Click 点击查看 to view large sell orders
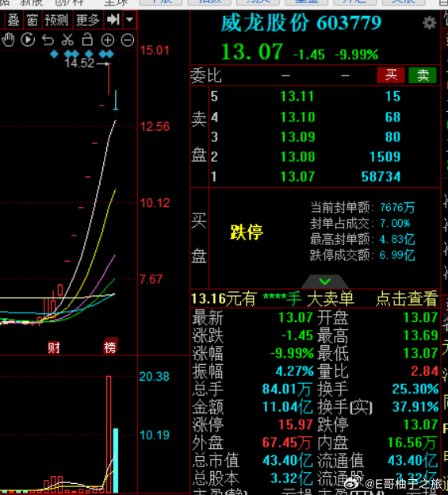Viewport: 448px width, 495px height. coord(407,298)
